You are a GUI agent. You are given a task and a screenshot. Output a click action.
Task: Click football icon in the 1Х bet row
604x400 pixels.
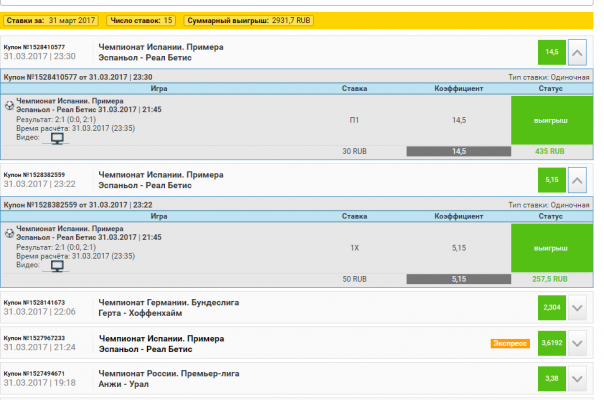tap(9, 233)
